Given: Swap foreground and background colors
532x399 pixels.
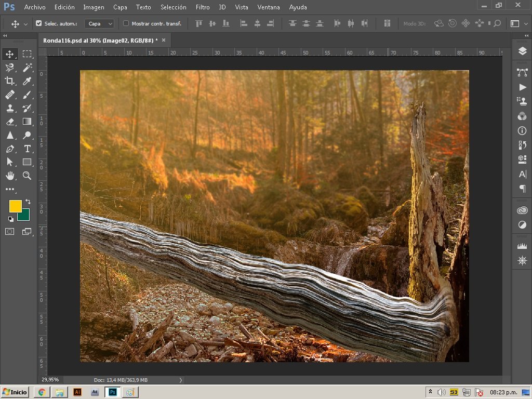Looking at the screenshot, I should coord(28,202).
